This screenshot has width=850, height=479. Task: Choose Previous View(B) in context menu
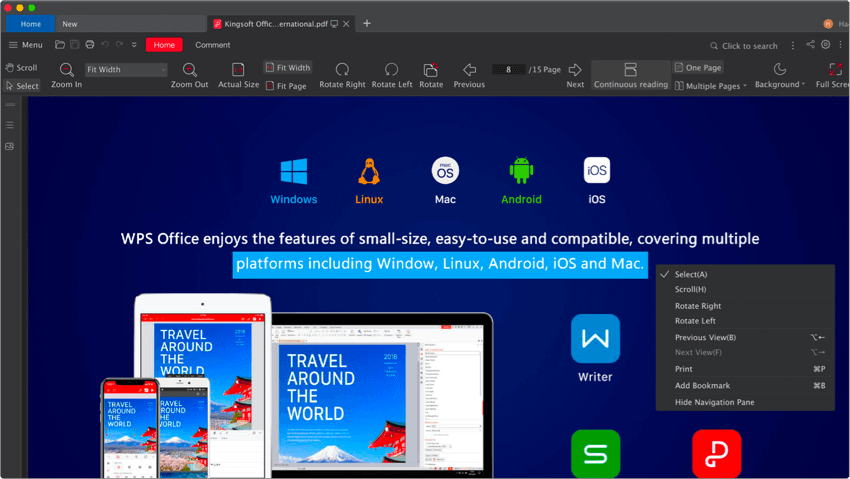[745, 337]
